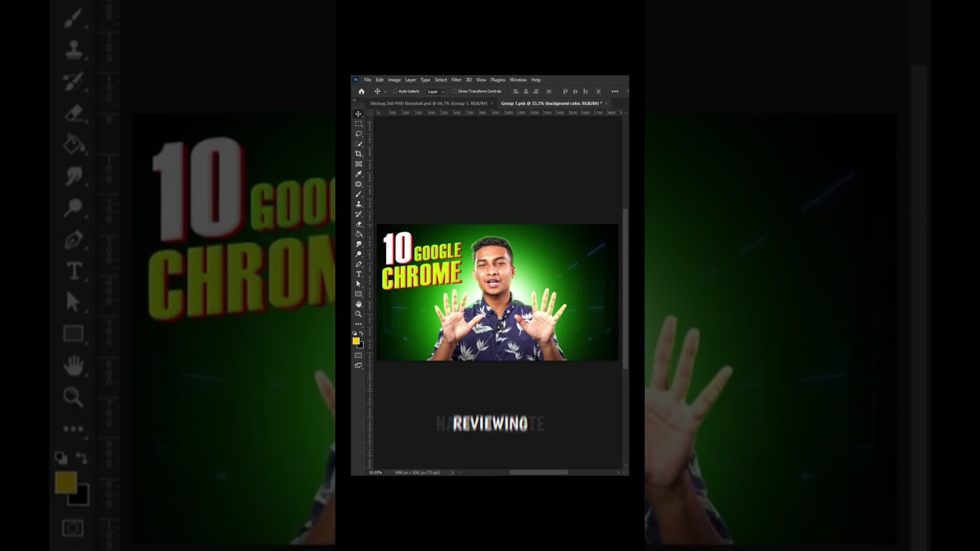Click the horizontal scrollbar thumb
This screenshot has height=551, width=980.
[538, 472]
